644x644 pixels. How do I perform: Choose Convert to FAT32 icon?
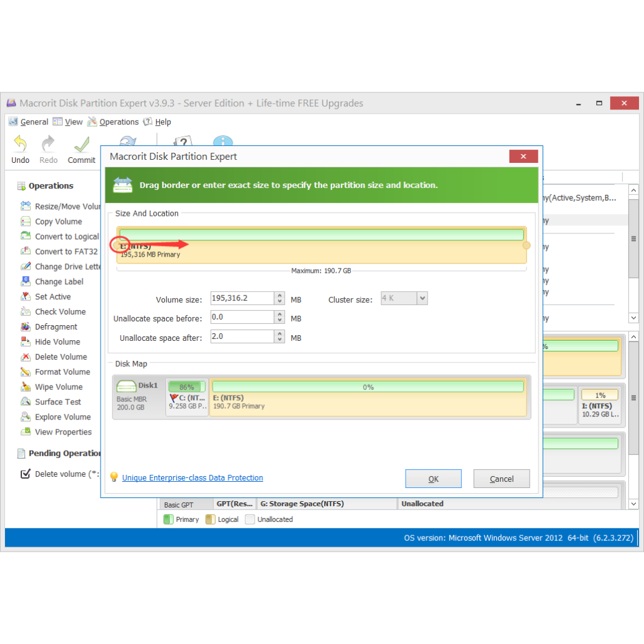pyautogui.click(x=26, y=251)
